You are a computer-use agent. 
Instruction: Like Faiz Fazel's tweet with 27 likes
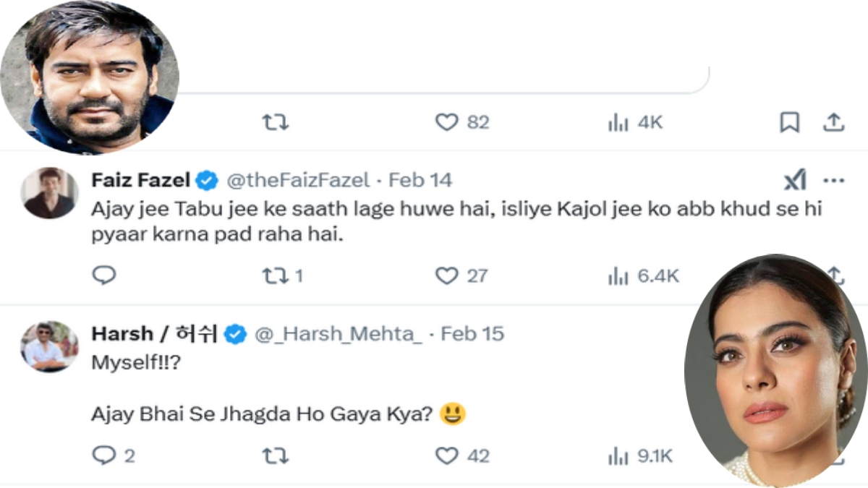447,275
